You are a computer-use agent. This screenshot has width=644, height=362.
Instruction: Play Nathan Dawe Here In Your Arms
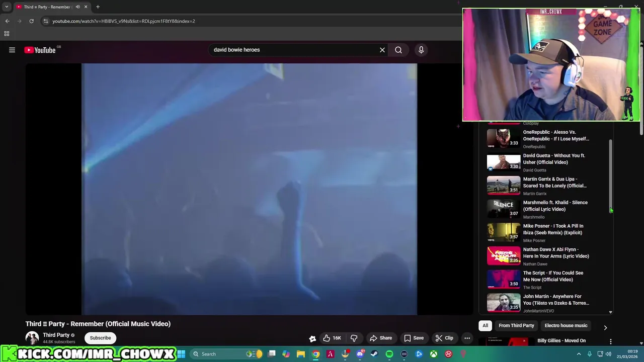(546, 256)
